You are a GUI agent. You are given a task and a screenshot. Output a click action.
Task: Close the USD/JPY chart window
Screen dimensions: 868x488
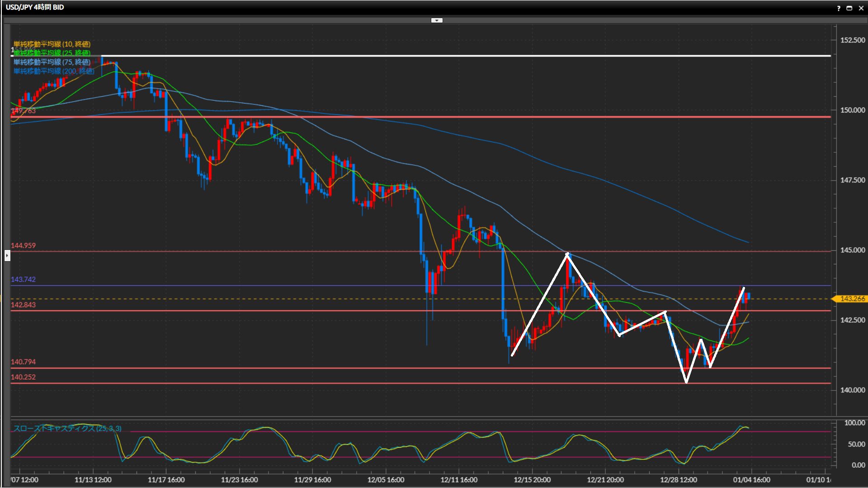(861, 8)
